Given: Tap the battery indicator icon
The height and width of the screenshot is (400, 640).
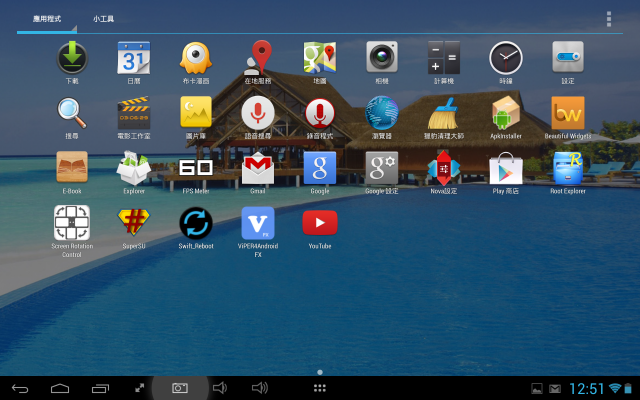Looking at the screenshot, I should tap(628, 388).
